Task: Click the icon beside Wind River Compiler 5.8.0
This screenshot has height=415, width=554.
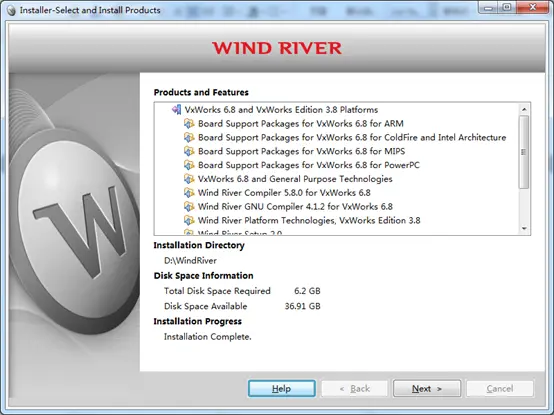Action: [189, 193]
